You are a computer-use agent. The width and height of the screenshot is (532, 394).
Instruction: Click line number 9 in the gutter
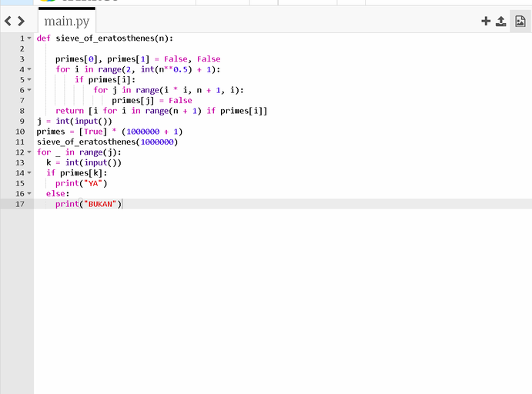(x=22, y=121)
